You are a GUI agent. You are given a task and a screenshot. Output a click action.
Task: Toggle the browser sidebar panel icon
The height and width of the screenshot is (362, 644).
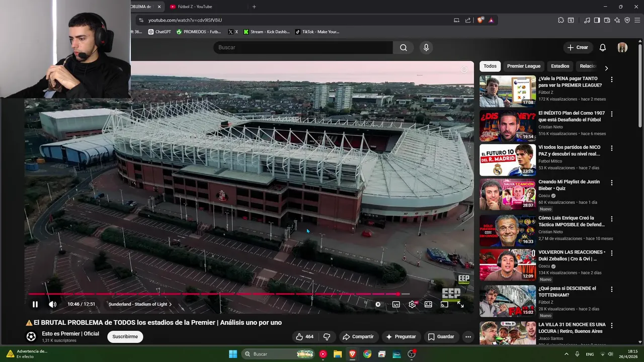click(597, 20)
